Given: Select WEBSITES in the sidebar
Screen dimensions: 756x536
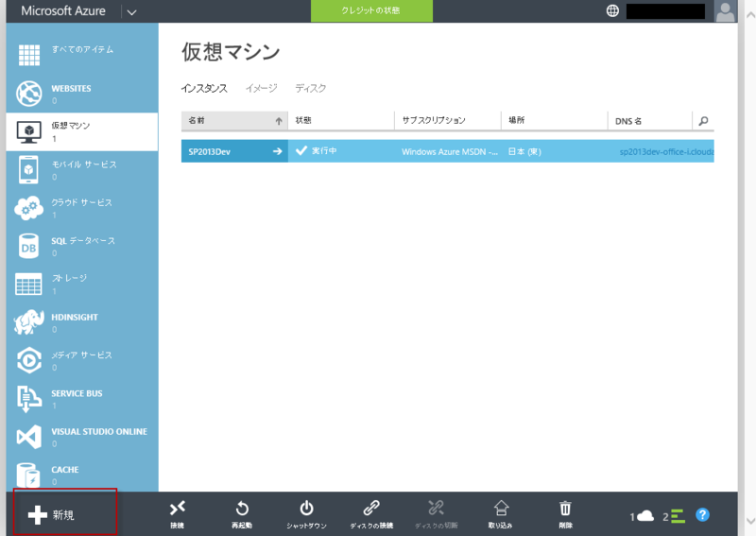Looking at the screenshot, I should tap(71, 88).
